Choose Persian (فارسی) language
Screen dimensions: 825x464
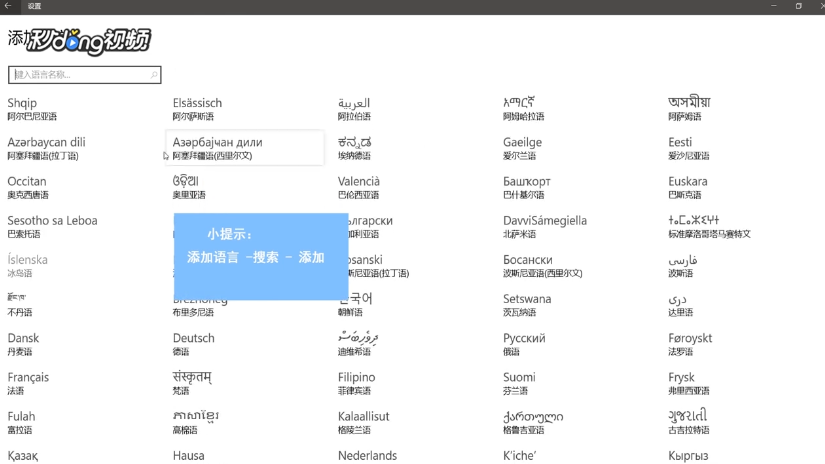coord(683,266)
